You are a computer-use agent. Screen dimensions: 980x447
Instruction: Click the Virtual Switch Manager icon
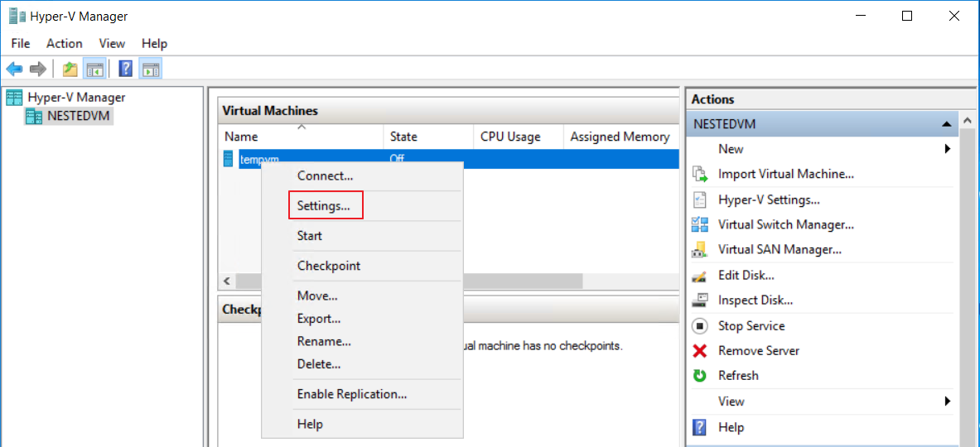700,224
